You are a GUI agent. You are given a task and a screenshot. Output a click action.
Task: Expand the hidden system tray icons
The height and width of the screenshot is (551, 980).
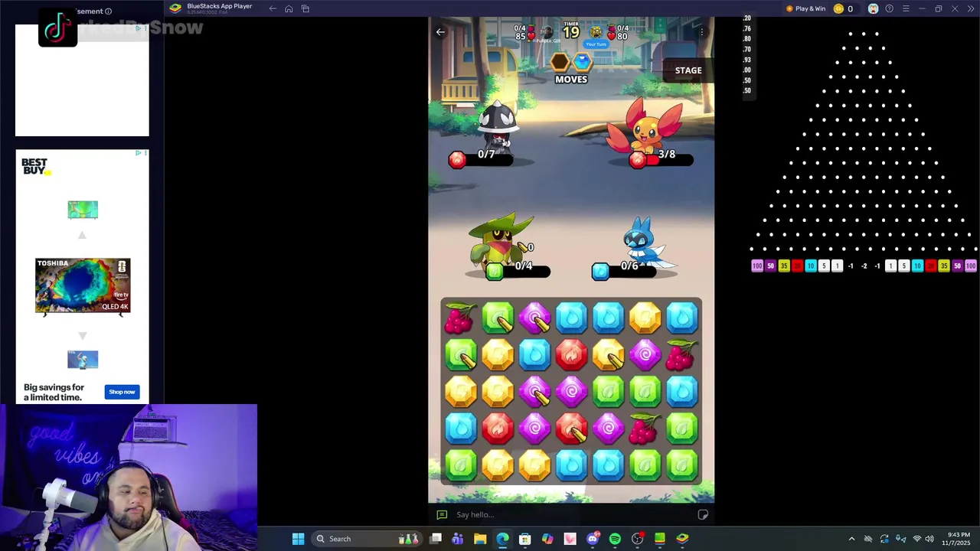tap(851, 539)
